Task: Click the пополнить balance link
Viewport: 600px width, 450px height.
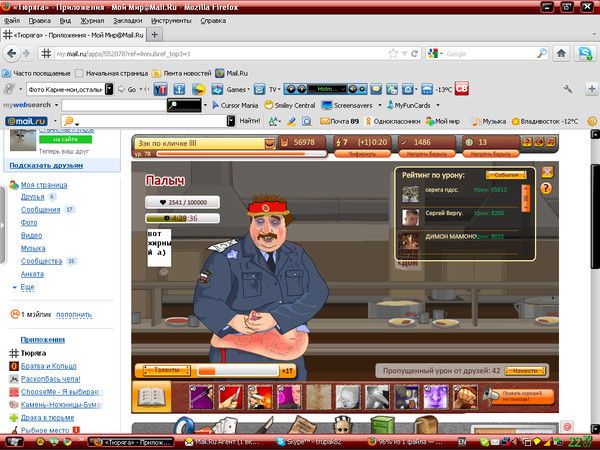Action: 73,314
